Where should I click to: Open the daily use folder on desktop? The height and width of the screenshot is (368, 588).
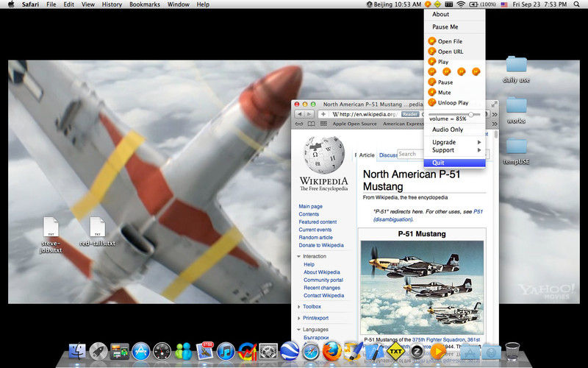(517, 69)
